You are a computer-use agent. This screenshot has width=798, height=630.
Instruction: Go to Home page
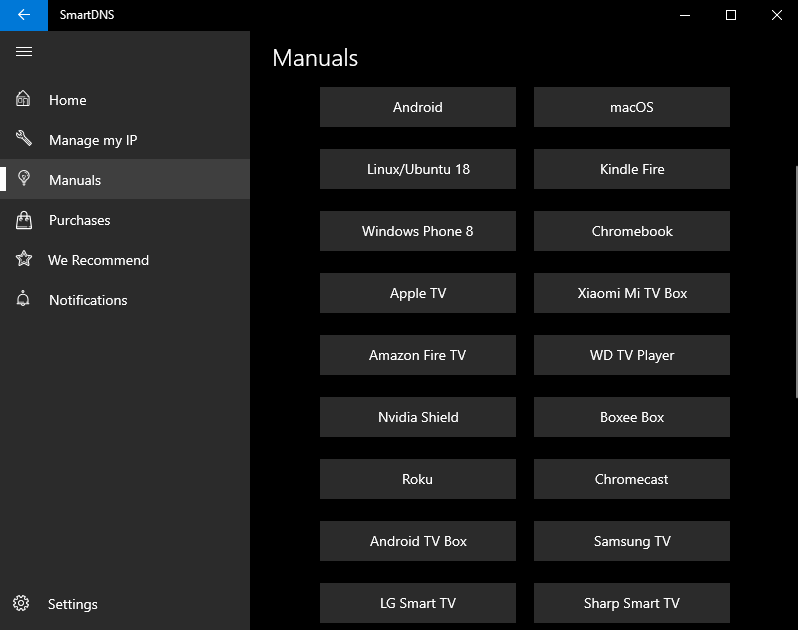[x=125, y=100]
